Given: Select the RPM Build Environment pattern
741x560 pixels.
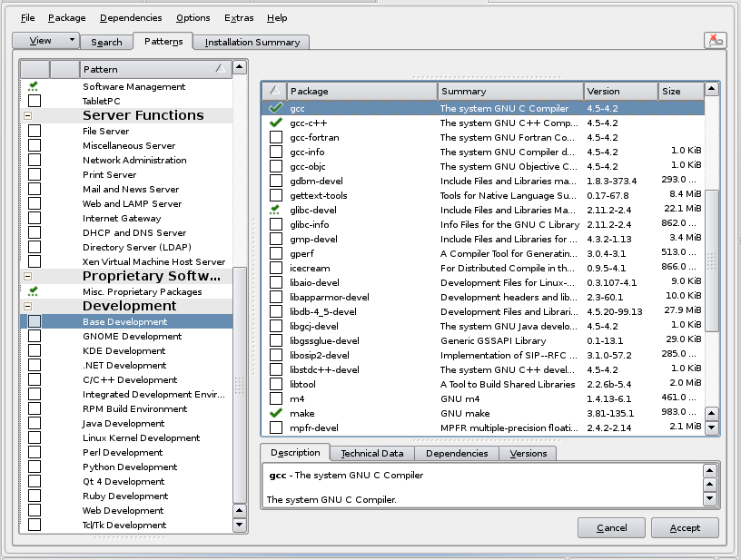Looking at the screenshot, I should (x=126, y=409).
